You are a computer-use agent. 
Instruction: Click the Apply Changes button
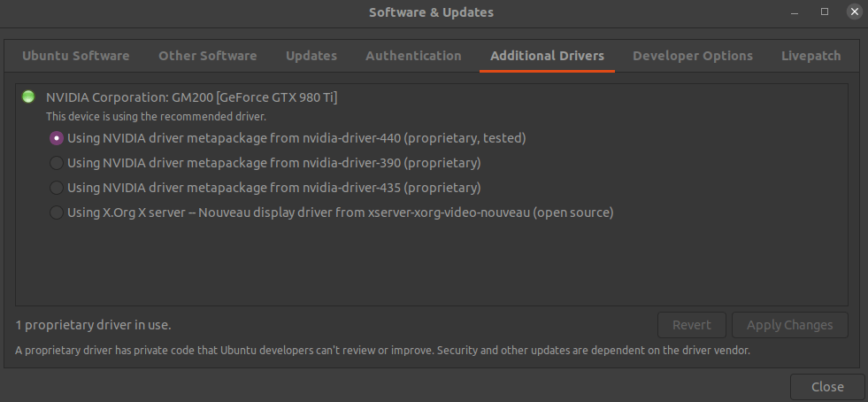(789, 325)
